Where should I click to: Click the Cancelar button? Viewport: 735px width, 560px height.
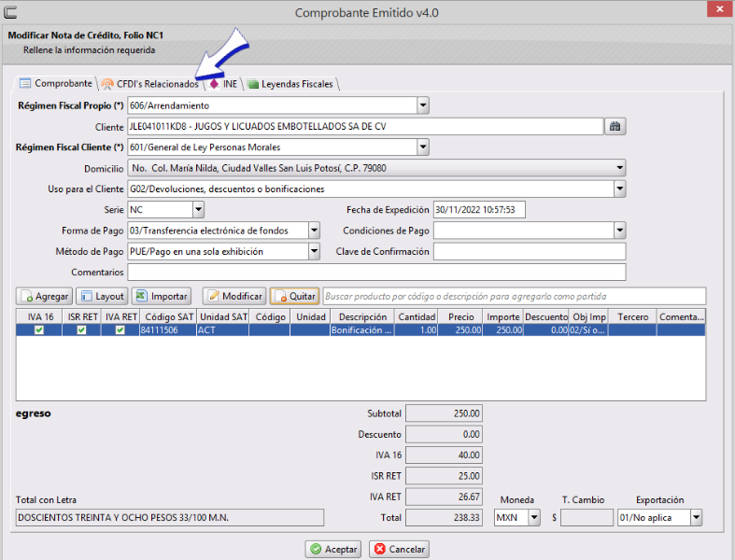pyautogui.click(x=399, y=549)
